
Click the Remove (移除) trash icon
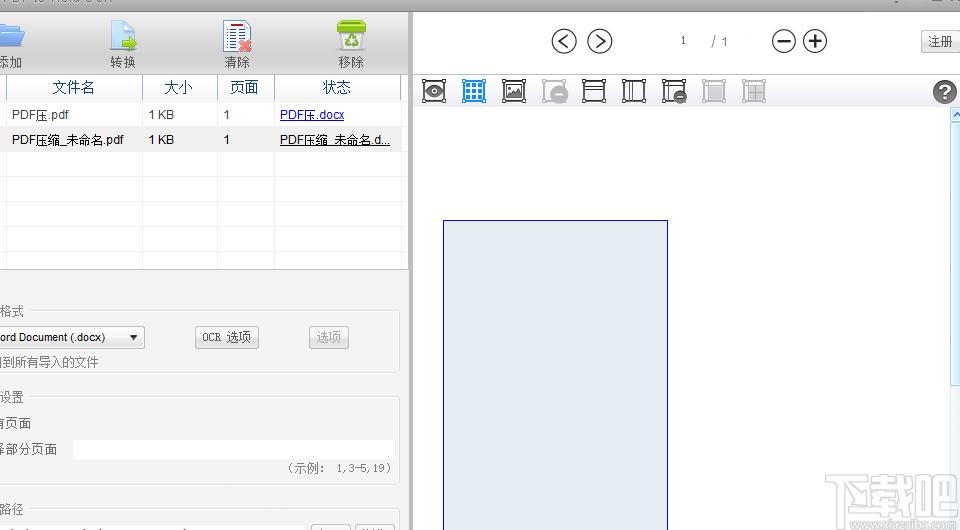click(x=351, y=35)
